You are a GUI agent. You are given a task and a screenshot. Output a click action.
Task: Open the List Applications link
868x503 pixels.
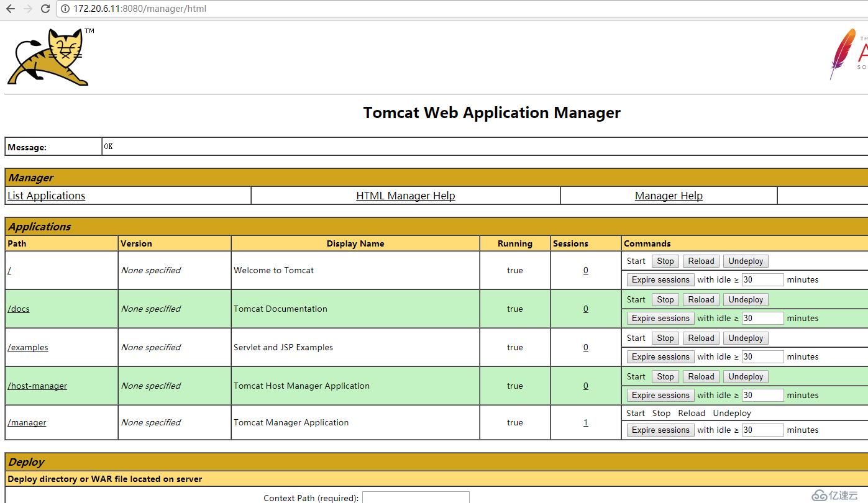(47, 196)
